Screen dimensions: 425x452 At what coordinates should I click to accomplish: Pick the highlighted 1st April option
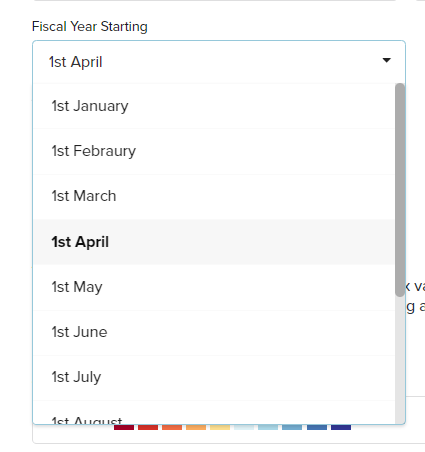tap(214, 242)
